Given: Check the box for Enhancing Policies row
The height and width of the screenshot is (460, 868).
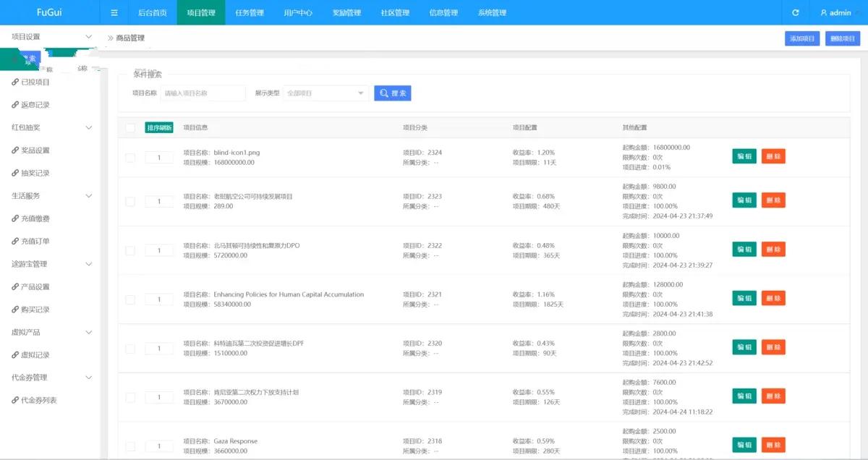Looking at the screenshot, I should click(x=130, y=299).
